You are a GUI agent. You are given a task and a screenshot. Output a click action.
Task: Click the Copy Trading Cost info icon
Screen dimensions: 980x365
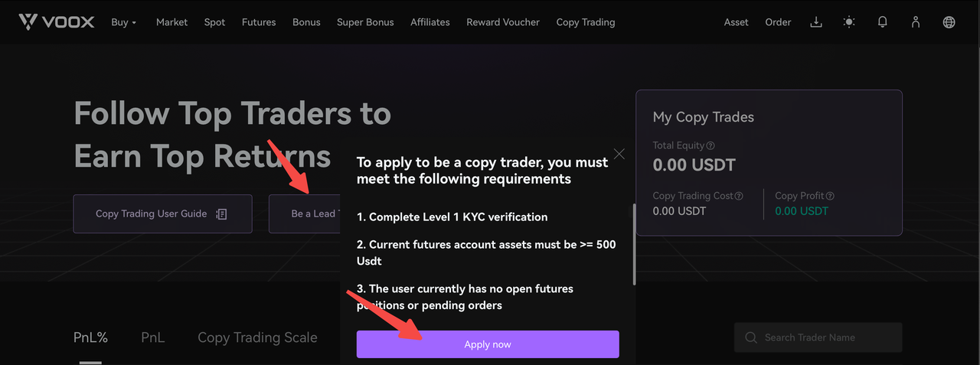coord(739,196)
